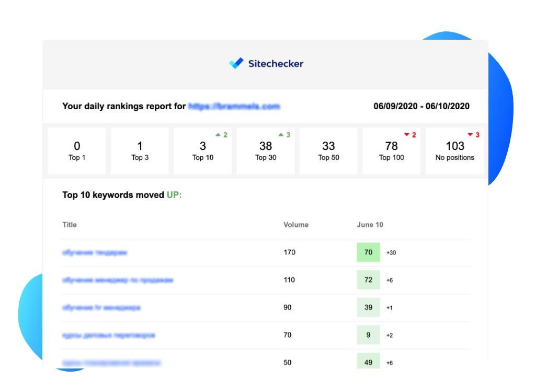536x392 pixels.
Task: Click the Volume column header
Action: coord(296,225)
